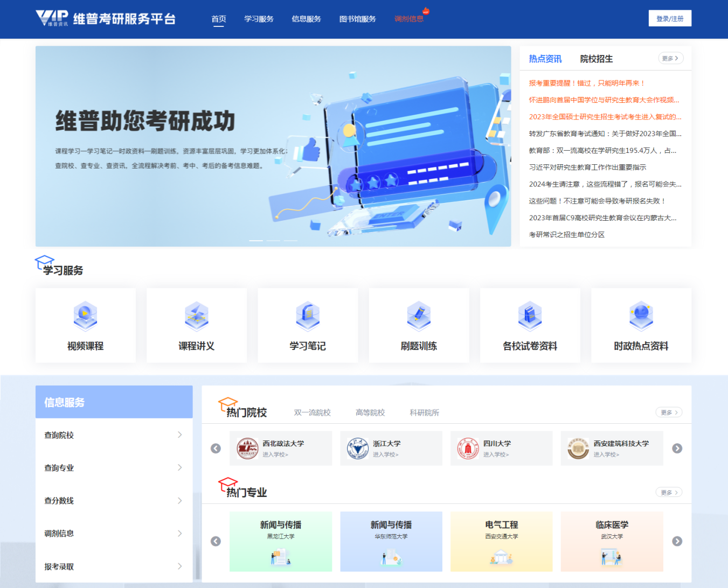Open the 各校试卷资料 icon
728x588 pixels.
pos(530,316)
